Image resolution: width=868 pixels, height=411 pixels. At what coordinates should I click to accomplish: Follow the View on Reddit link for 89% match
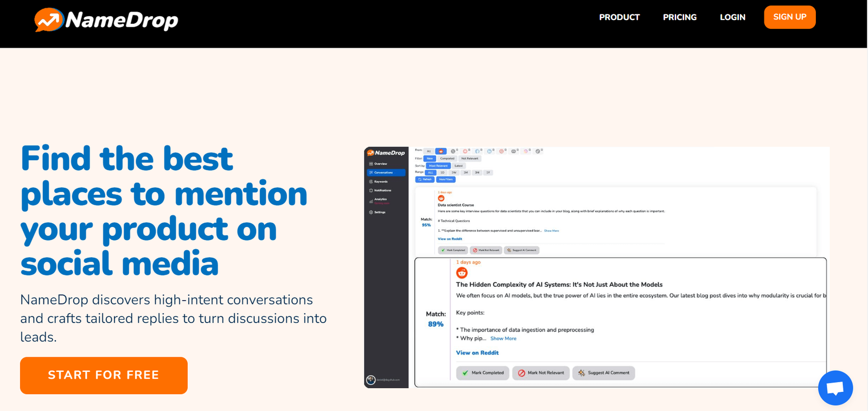point(477,353)
